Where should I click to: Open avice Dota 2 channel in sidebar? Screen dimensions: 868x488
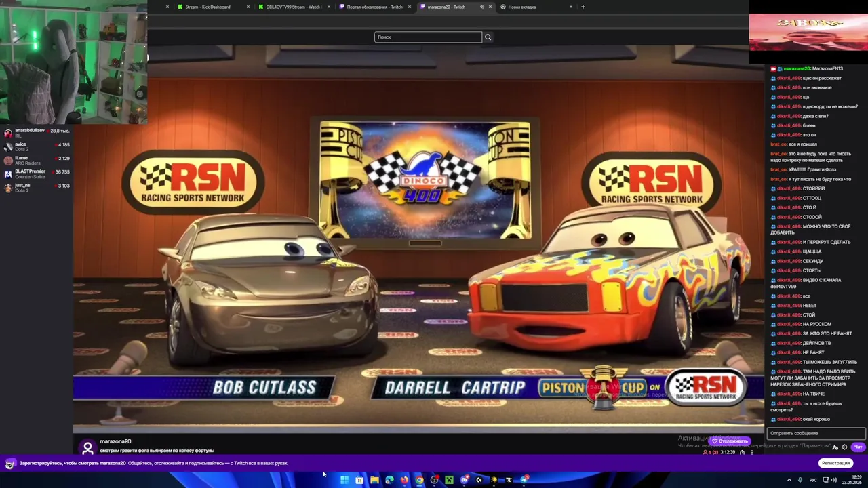[37, 146]
